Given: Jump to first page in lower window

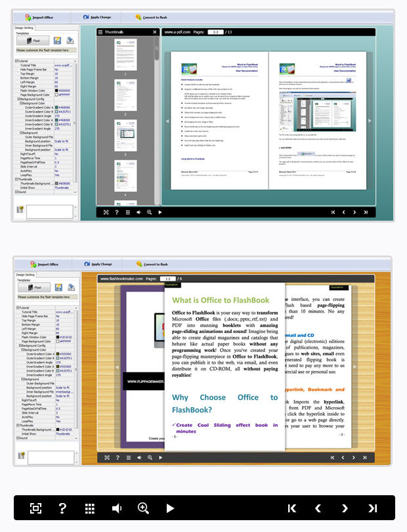Looking at the screenshot, I should click(332, 457).
